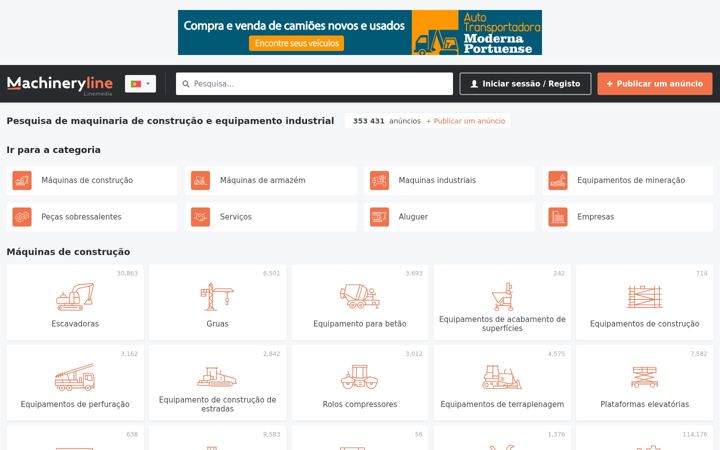Click the orange Publicar um anúncio button
Screen dimensions: 720x450
pyautogui.click(x=655, y=84)
